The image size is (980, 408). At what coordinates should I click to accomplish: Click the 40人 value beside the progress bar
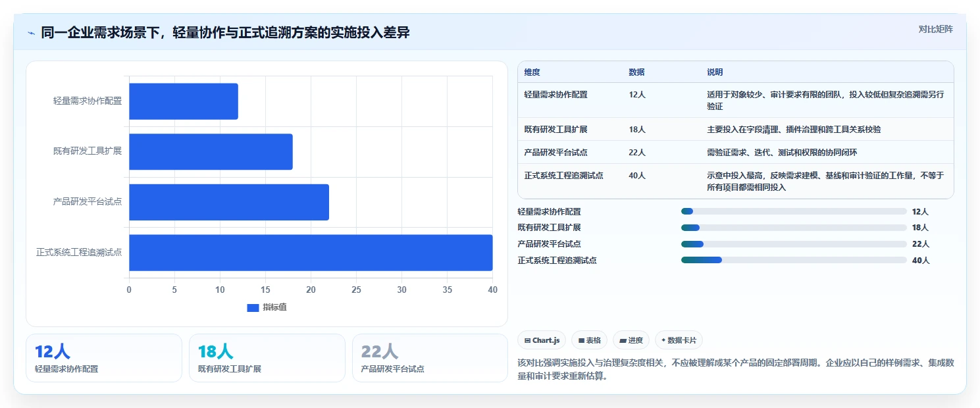(x=921, y=261)
